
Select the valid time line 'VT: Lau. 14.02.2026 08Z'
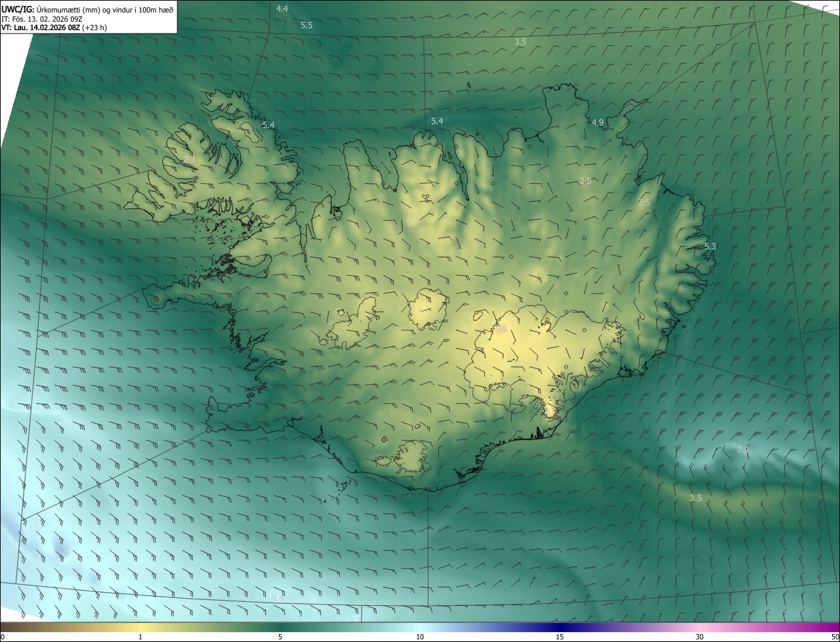point(41,28)
